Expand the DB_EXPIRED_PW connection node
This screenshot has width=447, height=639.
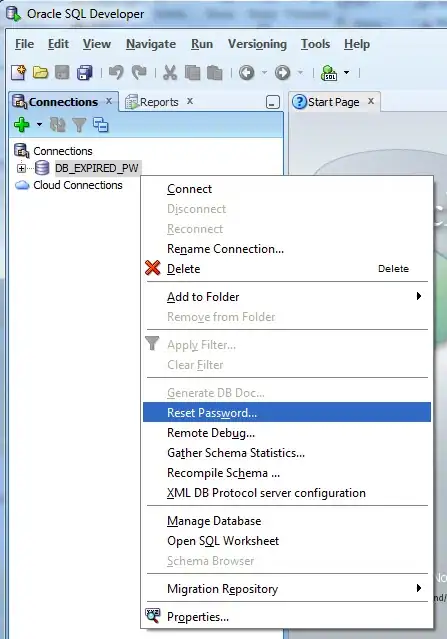pyautogui.click(x=21, y=168)
